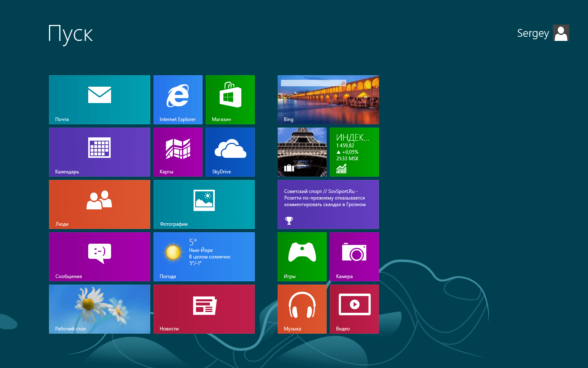The image size is (588, 368).
Task: Click the Sergey user name
Action: (x=533, y=34)
